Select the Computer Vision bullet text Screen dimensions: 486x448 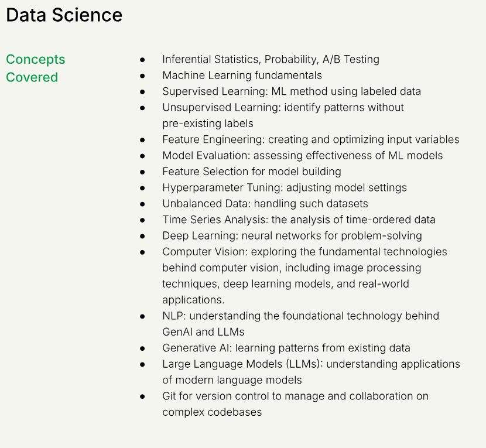click(x=304, y=275)
